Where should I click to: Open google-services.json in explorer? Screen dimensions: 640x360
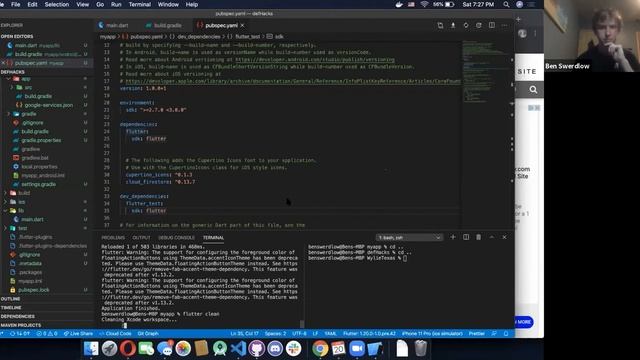(x=49, y=105)
